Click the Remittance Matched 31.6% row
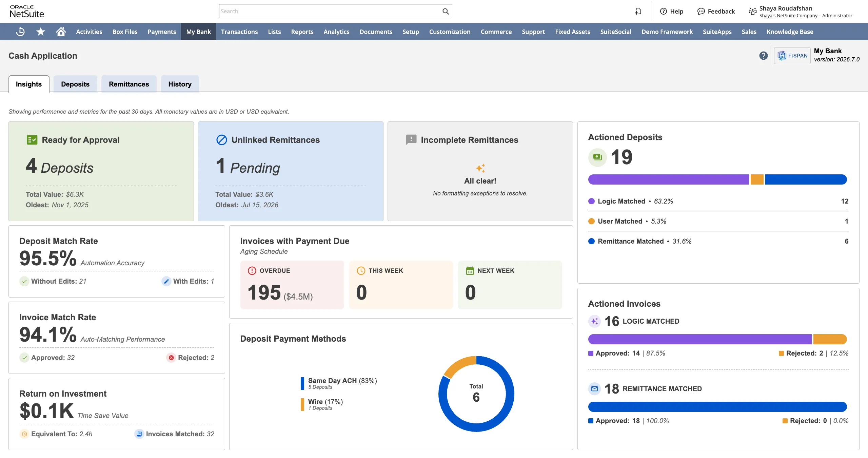 pyautogui.click(x=718, y=241)
